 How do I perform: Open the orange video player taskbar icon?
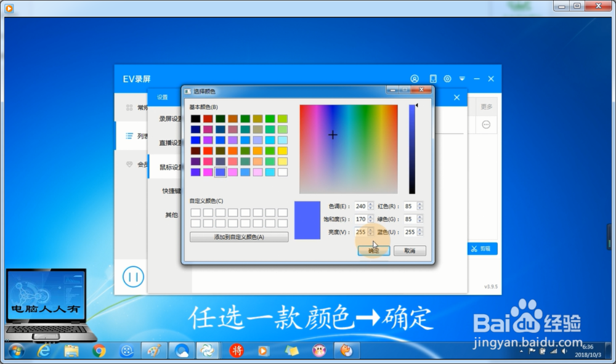click(x=263, y=350)
